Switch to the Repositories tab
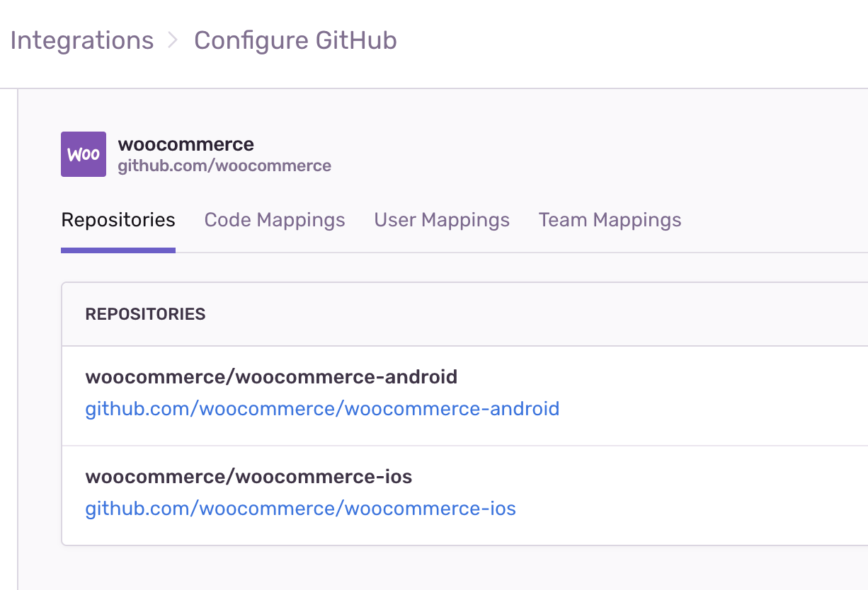The image size is (868, 590). (118, 220)
